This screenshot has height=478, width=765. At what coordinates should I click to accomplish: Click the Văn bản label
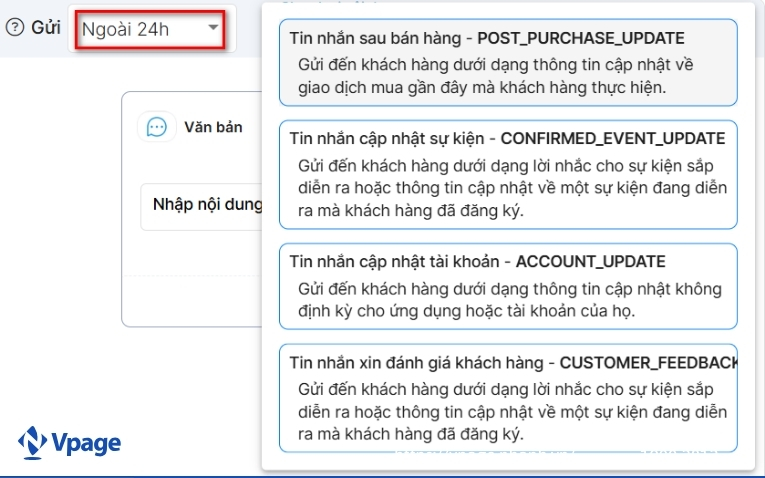coord(213,127)
